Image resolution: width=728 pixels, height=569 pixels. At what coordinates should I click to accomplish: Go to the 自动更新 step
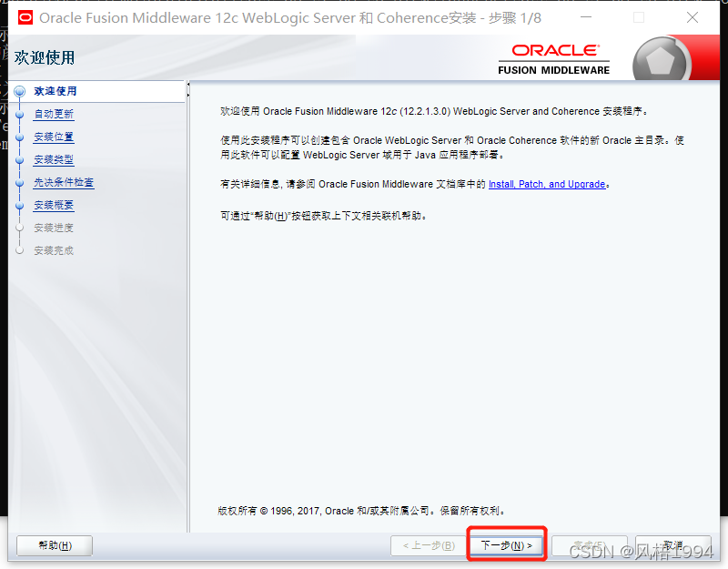pos(54,114)
